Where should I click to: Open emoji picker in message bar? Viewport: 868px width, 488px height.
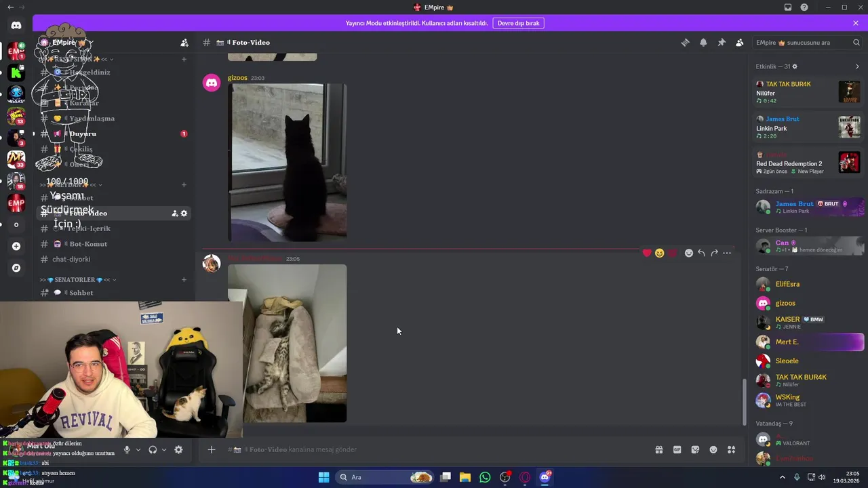click(x=713, y=449)
